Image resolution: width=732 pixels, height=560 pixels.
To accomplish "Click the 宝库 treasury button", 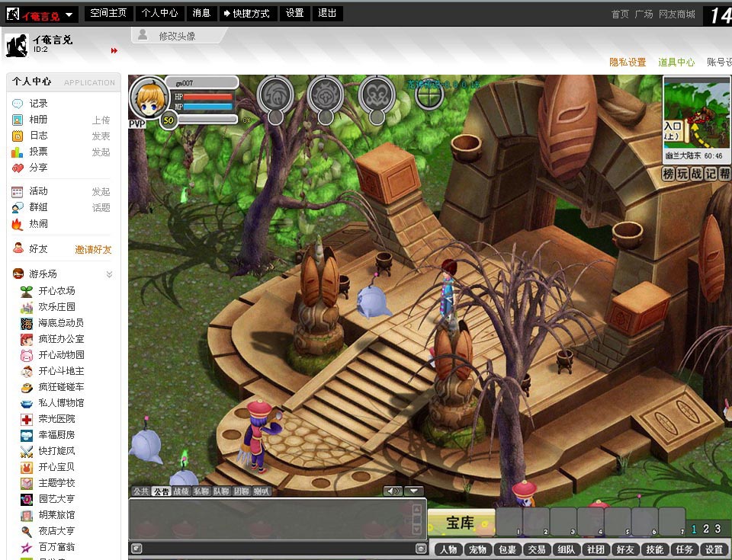I will pyautogui.click(x=461, y=523).
